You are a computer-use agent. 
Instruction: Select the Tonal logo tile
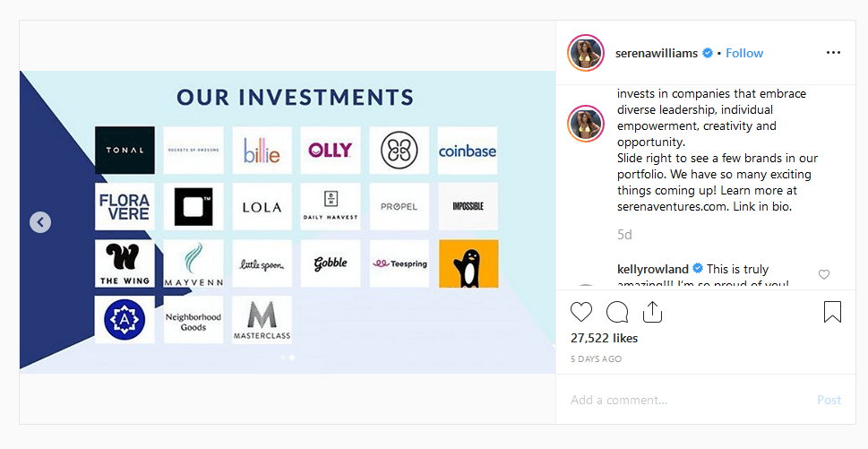coord(125,151)
